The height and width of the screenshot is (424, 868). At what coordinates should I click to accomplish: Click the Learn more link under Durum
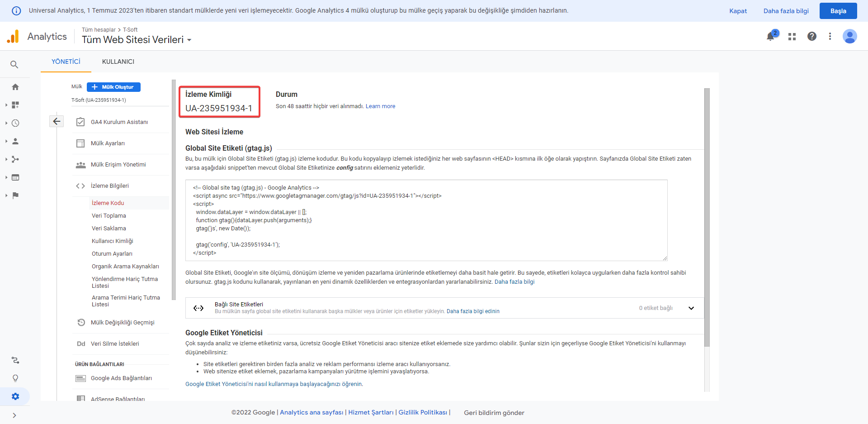(380, 106)
